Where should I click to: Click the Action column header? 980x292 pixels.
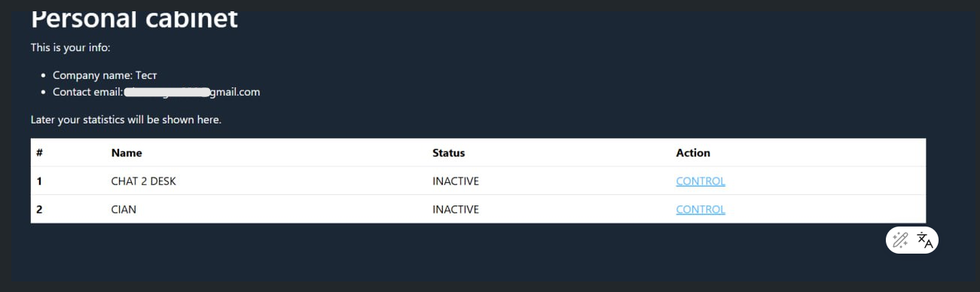point(693,153)
